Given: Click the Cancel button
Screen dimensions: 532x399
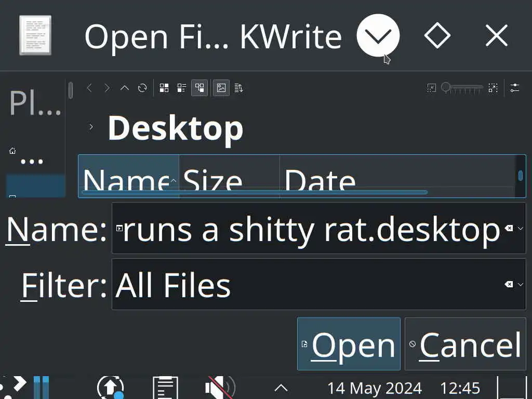Looking at the screenshot, I should pos(465,344).
